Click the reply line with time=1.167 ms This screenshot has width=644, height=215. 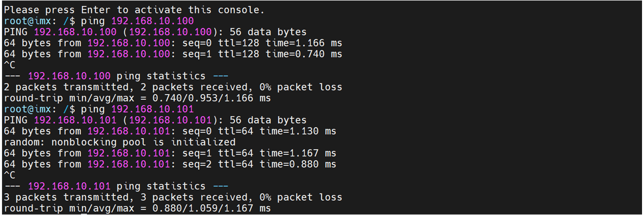click(170, 153)
